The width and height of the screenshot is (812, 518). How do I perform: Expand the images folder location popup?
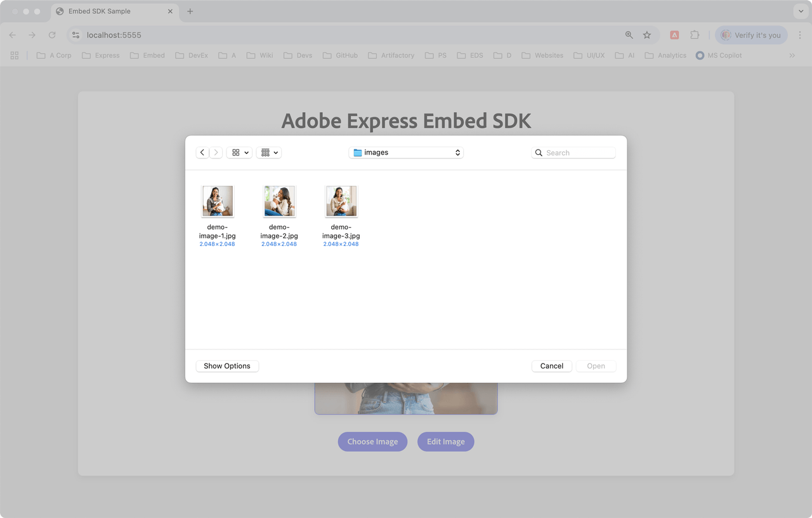(x=406, y=153)
